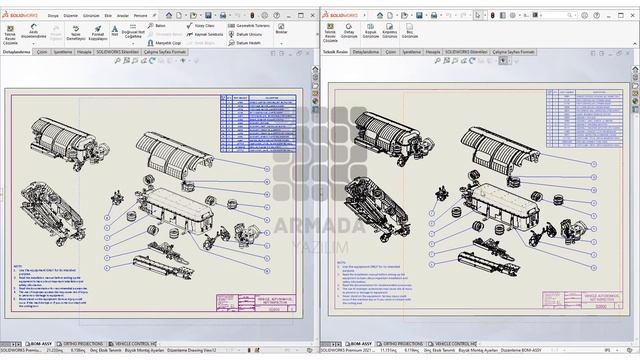Image resolution: width=640 pixels, height=360 pixels.
Task: Click the Detay Görünüm tool in the right window
Action: 349,31
